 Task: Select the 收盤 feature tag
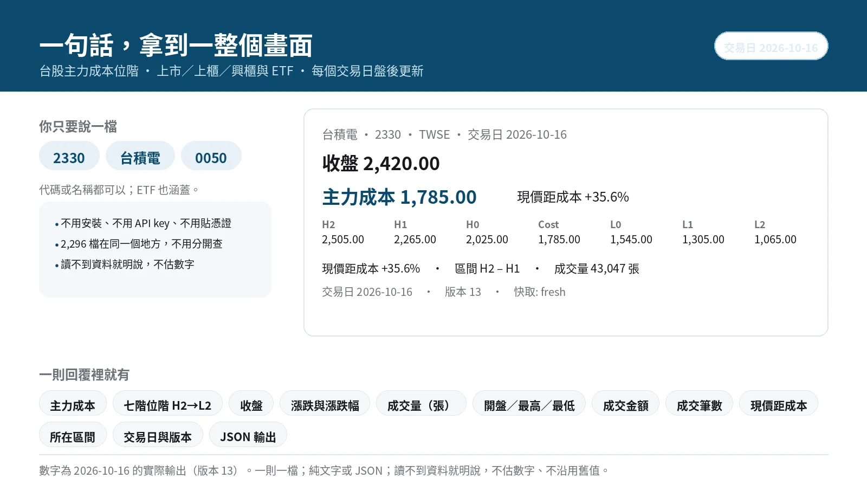click(251, 403)
